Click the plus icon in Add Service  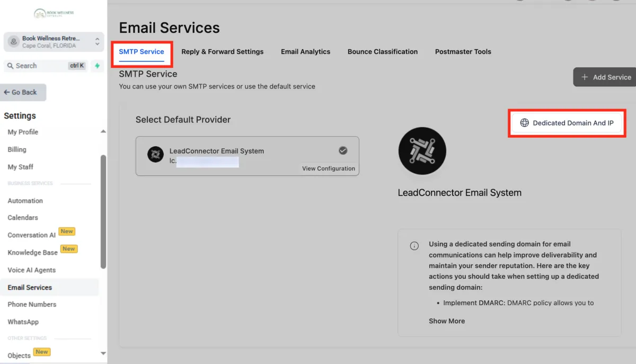pyautogui.click(x=585, y=77)
